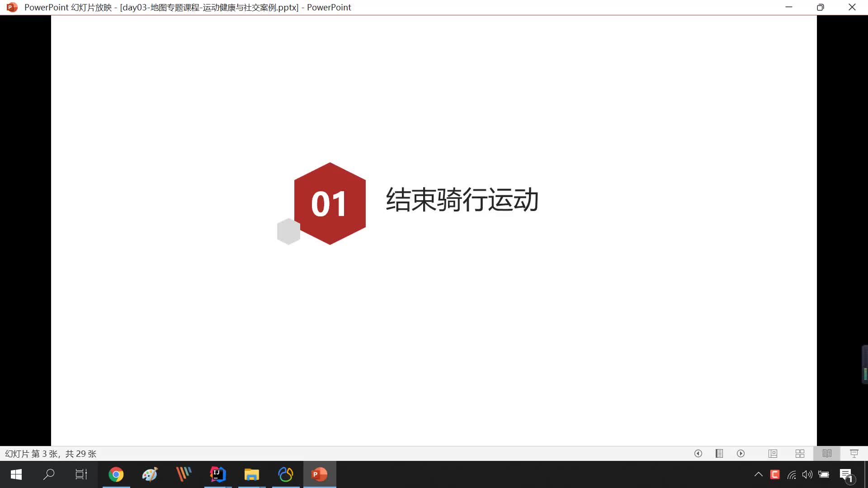
Task: Select the PowerPoint taskbar button
Action: tap(320, 474)
